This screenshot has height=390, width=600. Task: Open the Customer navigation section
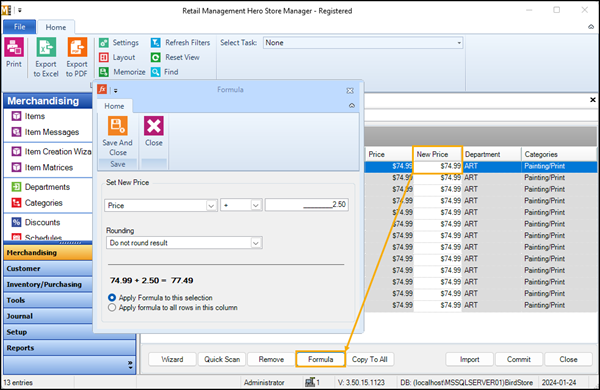(x=48, y=269)
